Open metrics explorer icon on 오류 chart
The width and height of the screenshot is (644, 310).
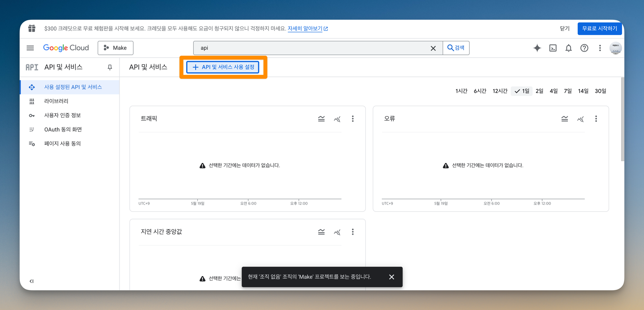point(580,119)
